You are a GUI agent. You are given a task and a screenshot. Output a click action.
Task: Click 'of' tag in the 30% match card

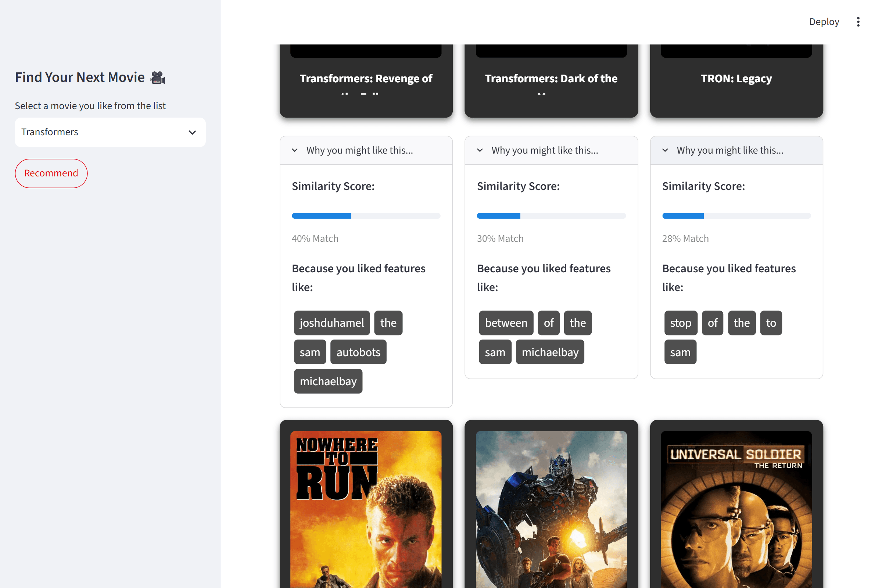point(549,323)
